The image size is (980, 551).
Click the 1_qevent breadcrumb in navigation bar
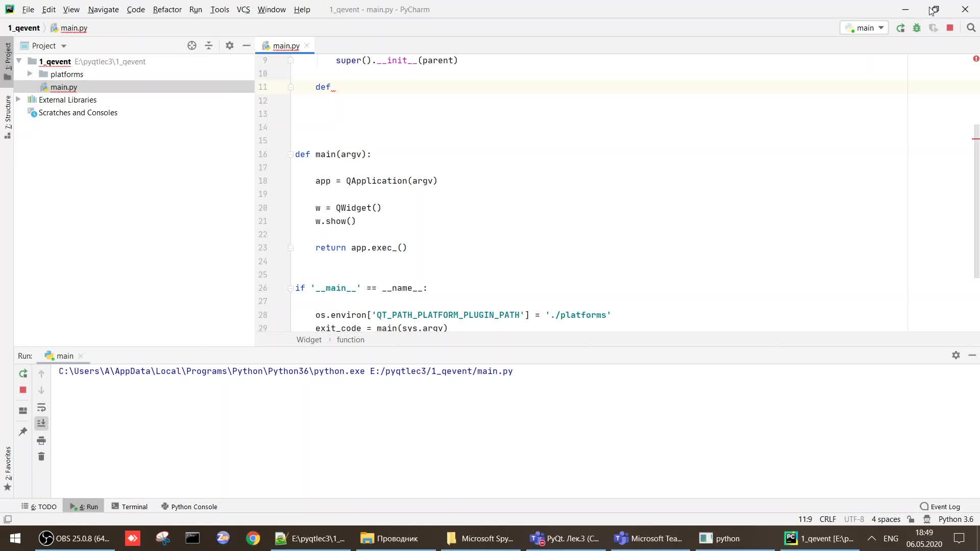click(23, 28)
